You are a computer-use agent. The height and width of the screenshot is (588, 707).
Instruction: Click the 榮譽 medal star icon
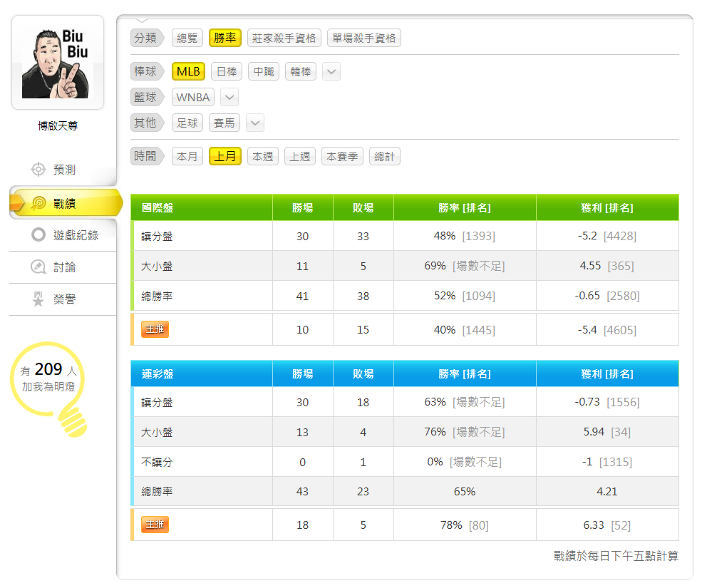click(38, 299)
